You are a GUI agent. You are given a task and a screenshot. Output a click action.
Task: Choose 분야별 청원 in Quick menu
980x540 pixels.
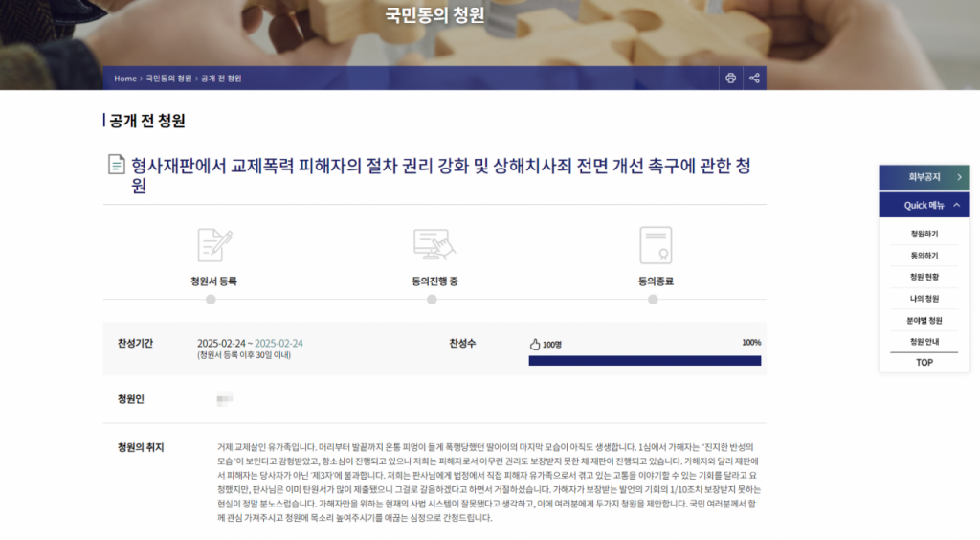tap(924, 321)
